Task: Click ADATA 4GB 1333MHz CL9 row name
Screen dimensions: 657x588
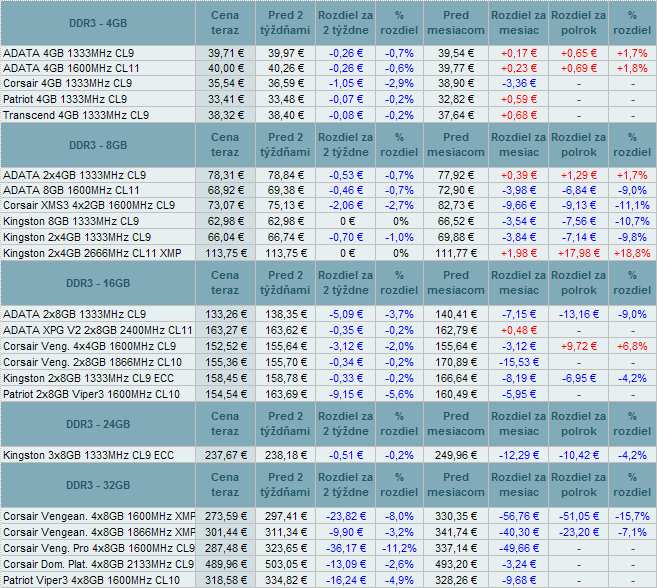Action: coord(69,53)
